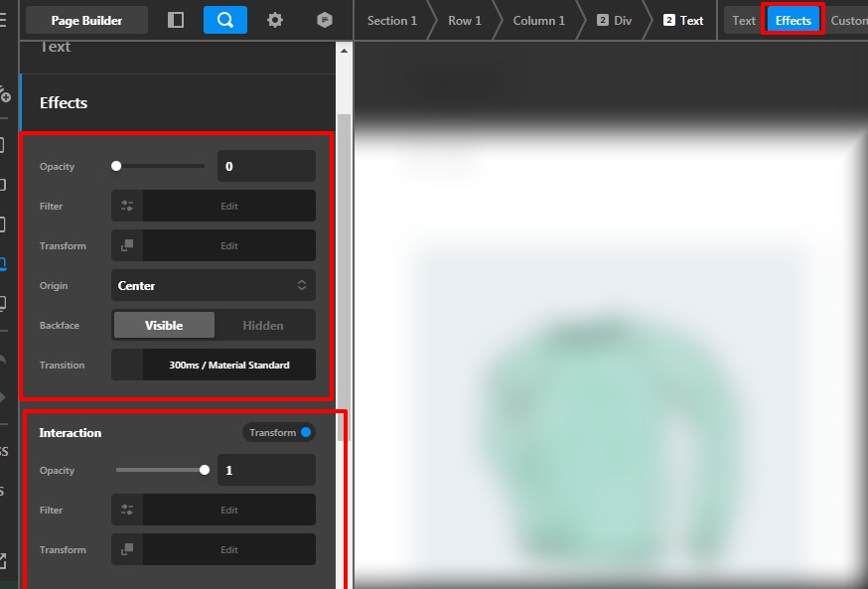Click the Opacity value field showing 0
The image size is (868, 589).
point(265,166)
